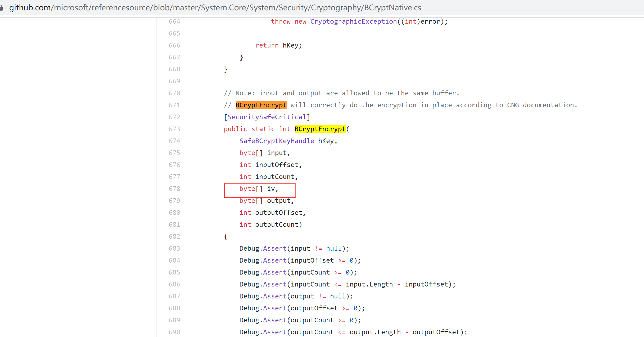Select line number 678
644x337 pixels.
(x=174, y=188)
